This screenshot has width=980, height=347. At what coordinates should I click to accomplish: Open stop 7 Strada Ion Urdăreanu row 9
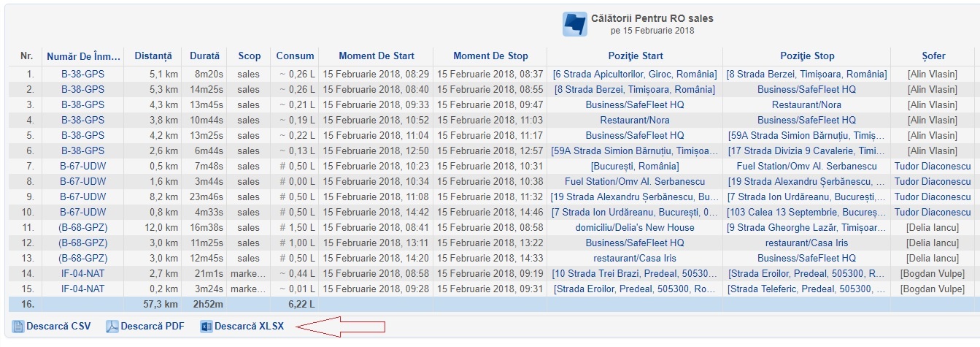pos(807,197)
